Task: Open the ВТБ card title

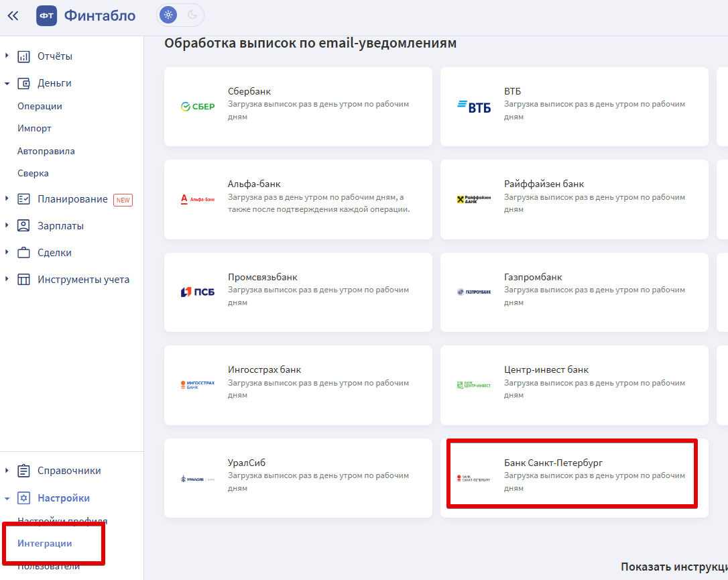Action: coord(513,91)
